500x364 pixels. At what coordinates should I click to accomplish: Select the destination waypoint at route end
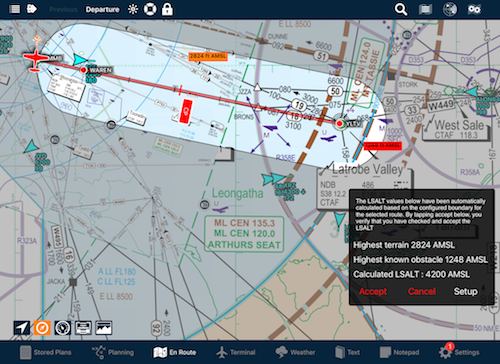pyautogui.click(x=340, y=123)
